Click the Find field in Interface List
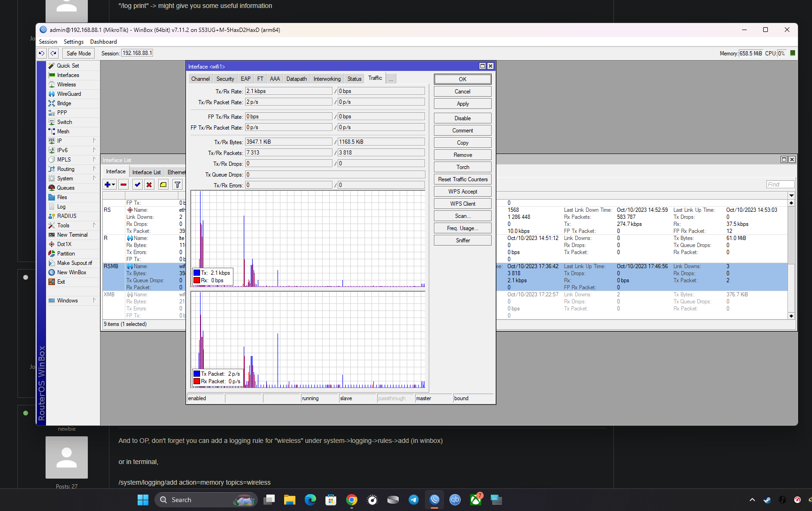 [780, 185]
